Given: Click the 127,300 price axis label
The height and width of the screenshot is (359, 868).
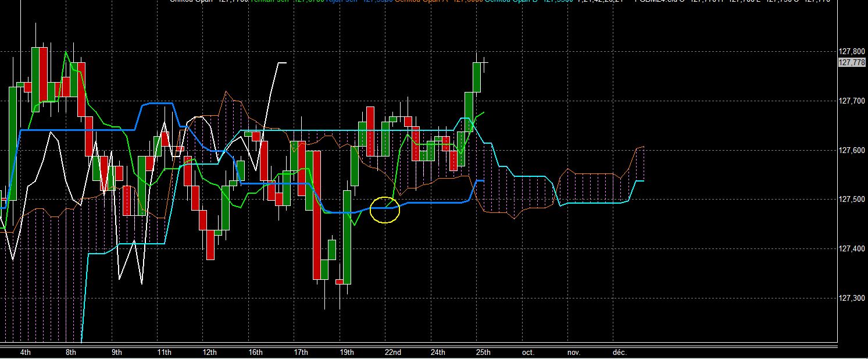Looking at the screenshot, I should click(x=852, y=298).
